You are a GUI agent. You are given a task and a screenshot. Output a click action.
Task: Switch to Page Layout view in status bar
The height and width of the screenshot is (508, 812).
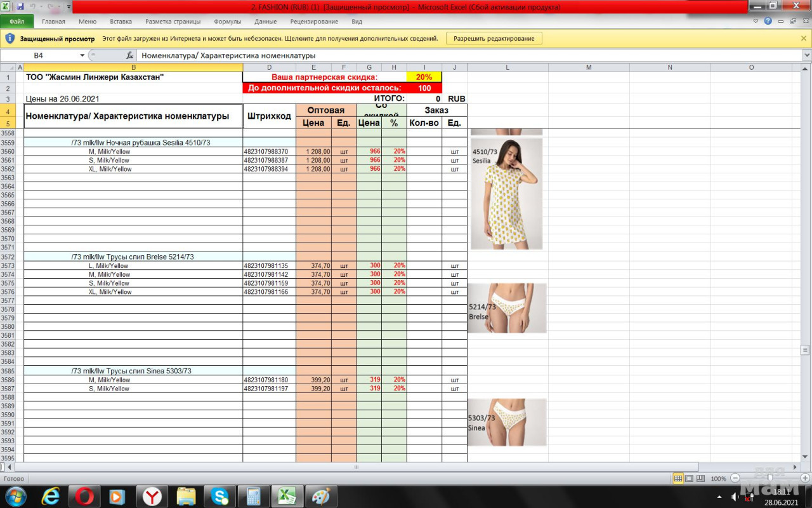[x=690, y=478]
